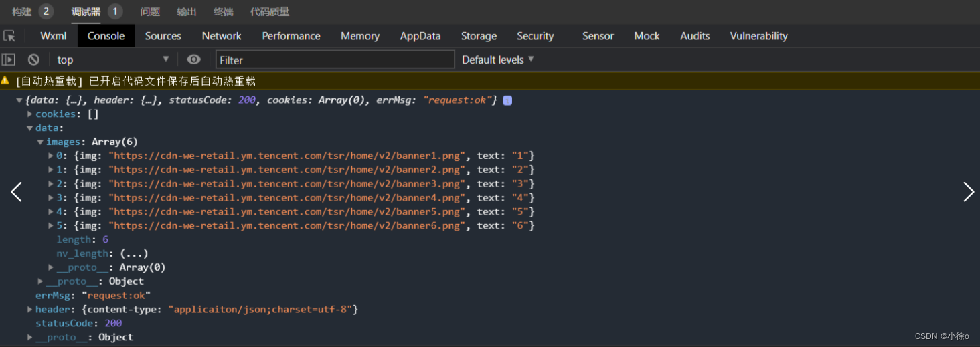Screen dimensions: 980x347
Task: Open the Default levels dropdown
Action: click(498, 60)
